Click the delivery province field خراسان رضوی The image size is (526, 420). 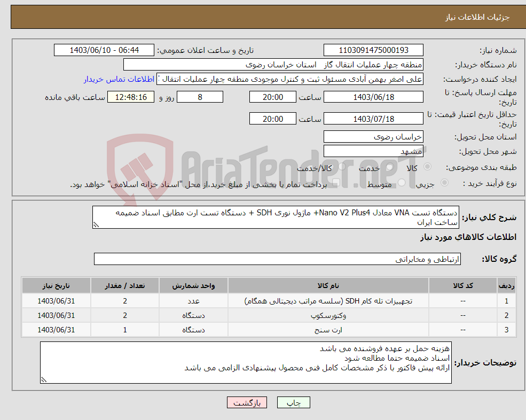tap(373, 137)
